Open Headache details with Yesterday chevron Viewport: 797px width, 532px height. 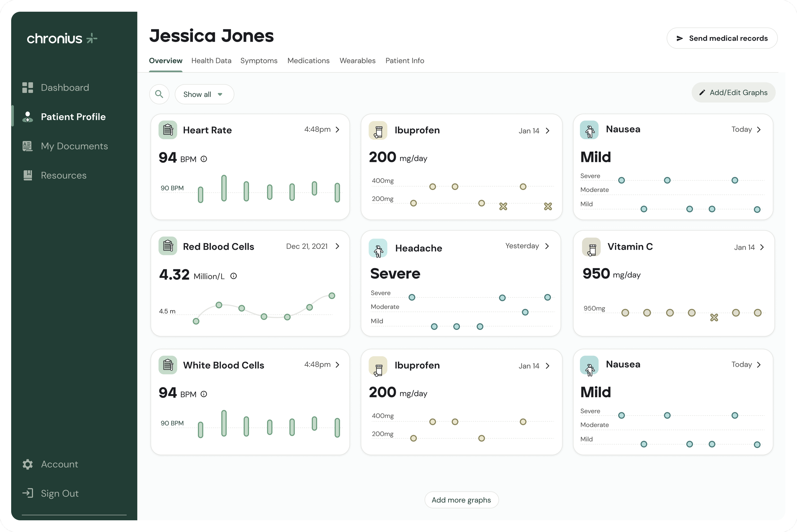tap(547, 246)
